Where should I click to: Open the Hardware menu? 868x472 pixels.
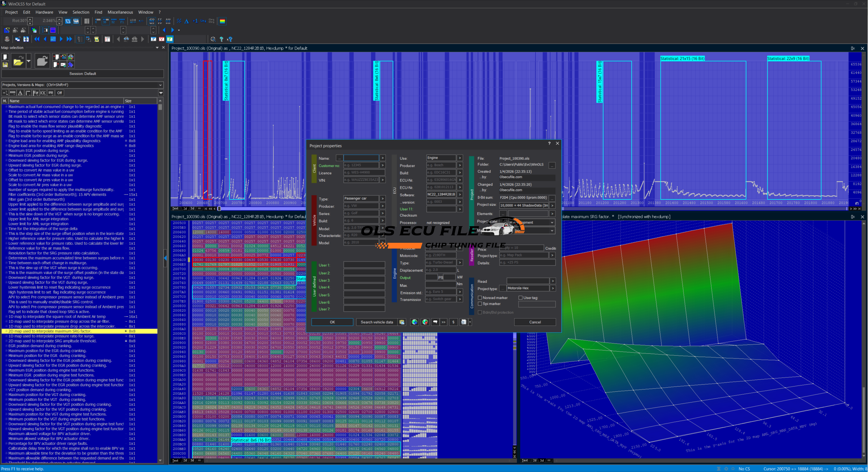44,12
